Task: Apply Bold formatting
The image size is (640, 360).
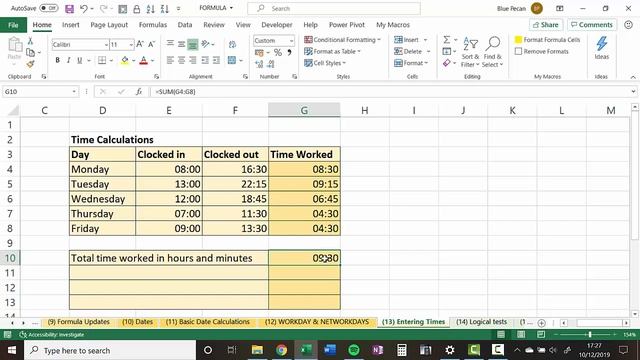Action: [58, 60]
